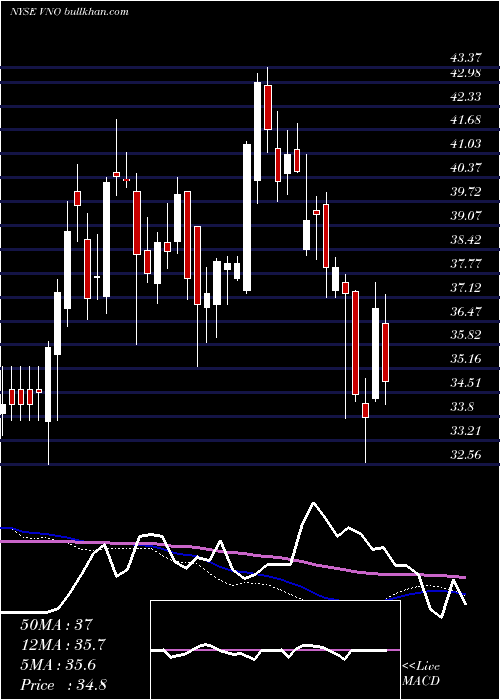This screenshot has height=700, width=500.
Task: Click the 35.16 price label
Action: (466, 359)
